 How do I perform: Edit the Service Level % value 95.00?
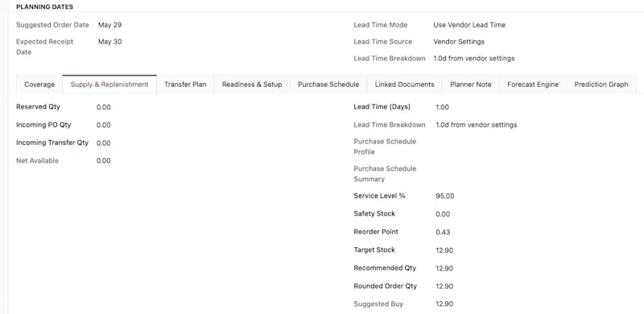[x=445, y=196]
